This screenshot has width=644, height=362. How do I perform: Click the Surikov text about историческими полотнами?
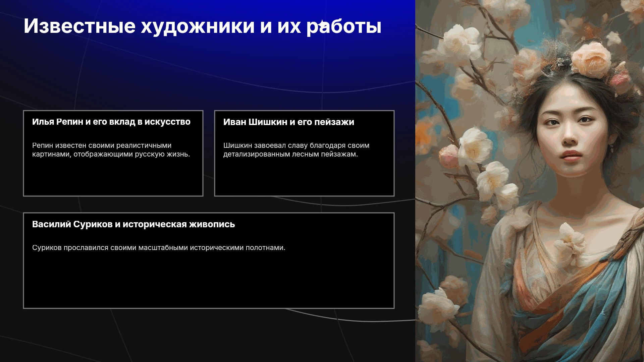tap(159, 248)
